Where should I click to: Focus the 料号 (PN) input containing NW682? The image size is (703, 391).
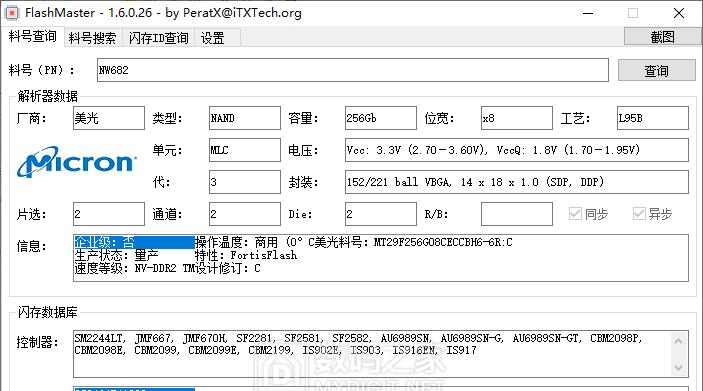[x=352, y=70]
